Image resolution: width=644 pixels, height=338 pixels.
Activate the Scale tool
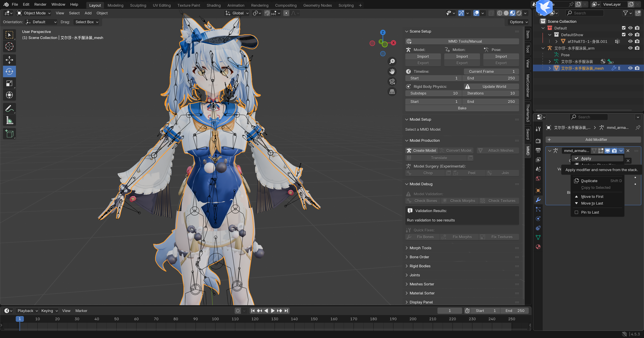click(9, 83)
